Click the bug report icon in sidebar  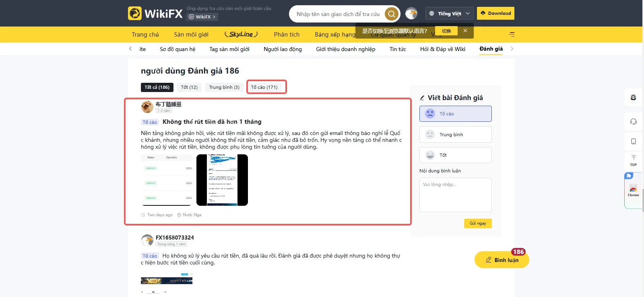click(x=633, y=97)
